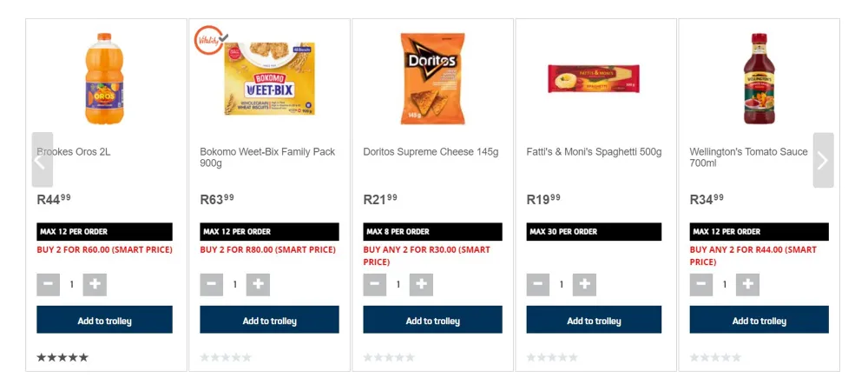Decrease Doritos quantity with minus button
This screenshot has width=868, height=378.
pos(375,284)
